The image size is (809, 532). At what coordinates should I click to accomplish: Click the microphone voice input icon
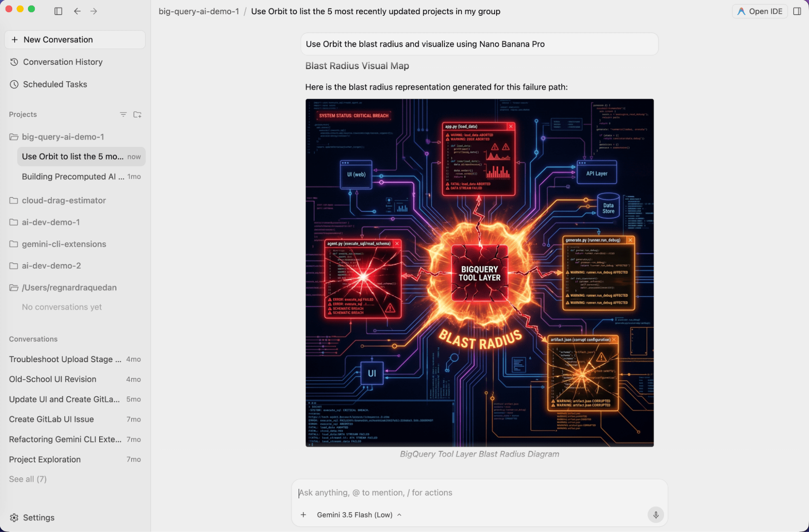pyautogui.click(x=656, y=515)
